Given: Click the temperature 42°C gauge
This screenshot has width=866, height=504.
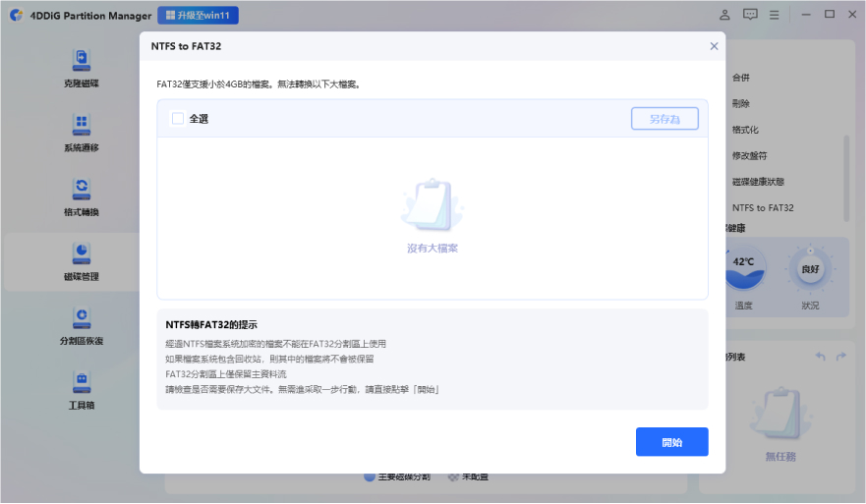Looking at the screenshot, I should coord(744,268).
